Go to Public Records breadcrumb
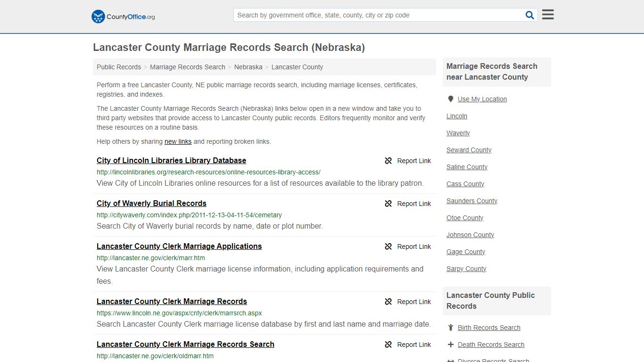 [119, 67]
